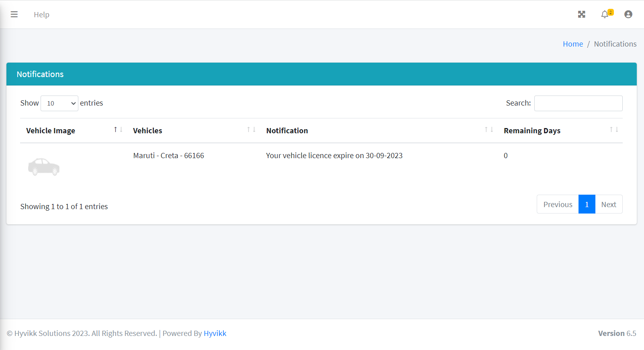The height and width of the screenshot is (350, 644).
Task: Open the user profile icon
Action: (x=628, y=14)
